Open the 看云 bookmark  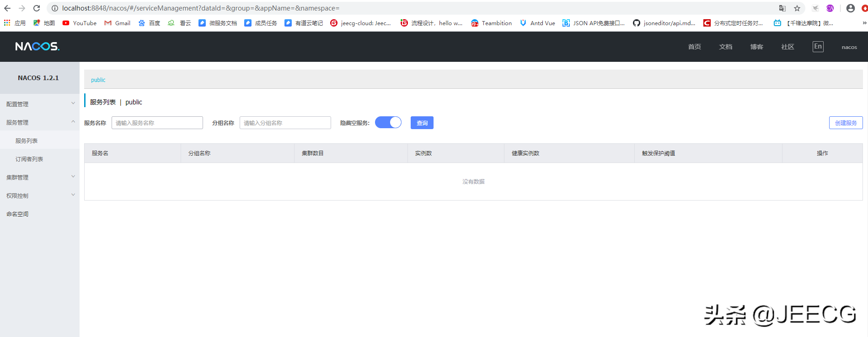click(x=179, y=23)
